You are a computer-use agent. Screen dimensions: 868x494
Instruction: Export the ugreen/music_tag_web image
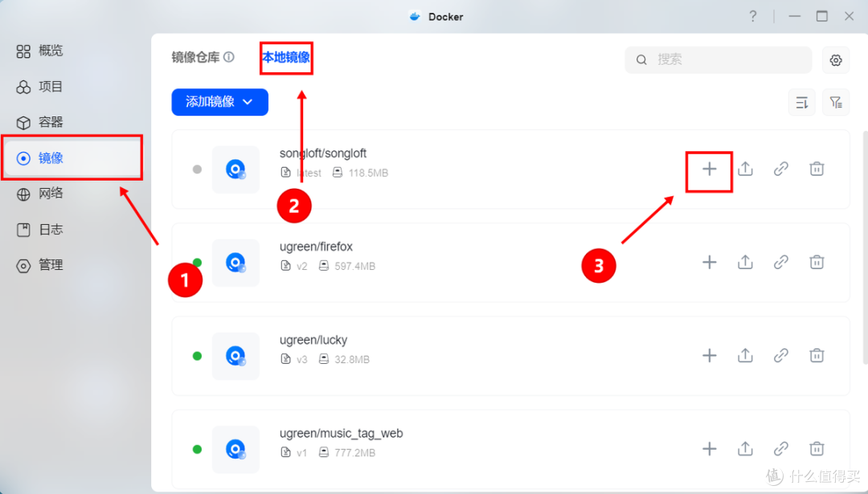tap(745, 449)
